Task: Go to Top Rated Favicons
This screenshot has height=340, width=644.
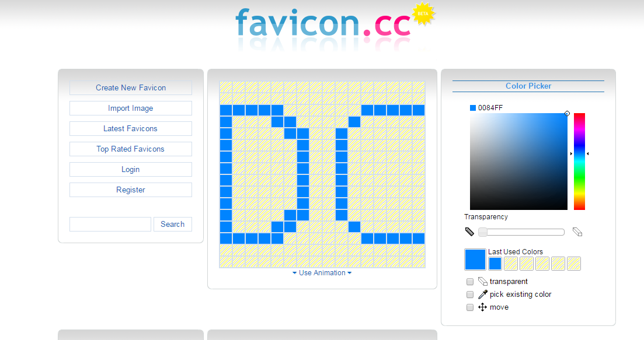Action: point(131,149)
